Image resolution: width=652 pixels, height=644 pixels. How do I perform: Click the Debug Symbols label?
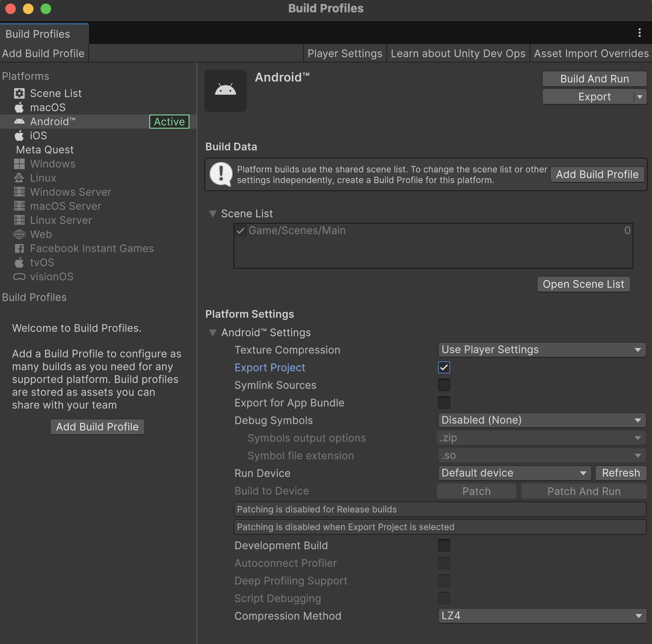[274, 420]
